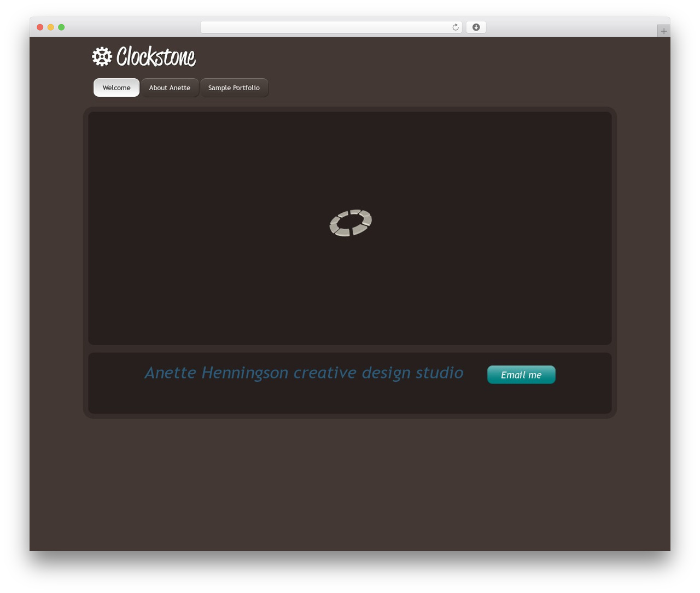
Task: Click the loading spinner in the slider
Action: [351, 223]
